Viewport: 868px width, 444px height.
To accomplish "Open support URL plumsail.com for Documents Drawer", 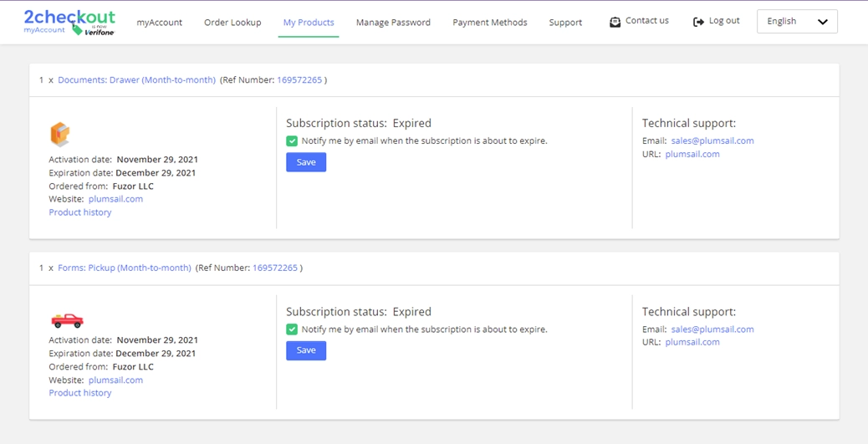I will pos(692,155).
